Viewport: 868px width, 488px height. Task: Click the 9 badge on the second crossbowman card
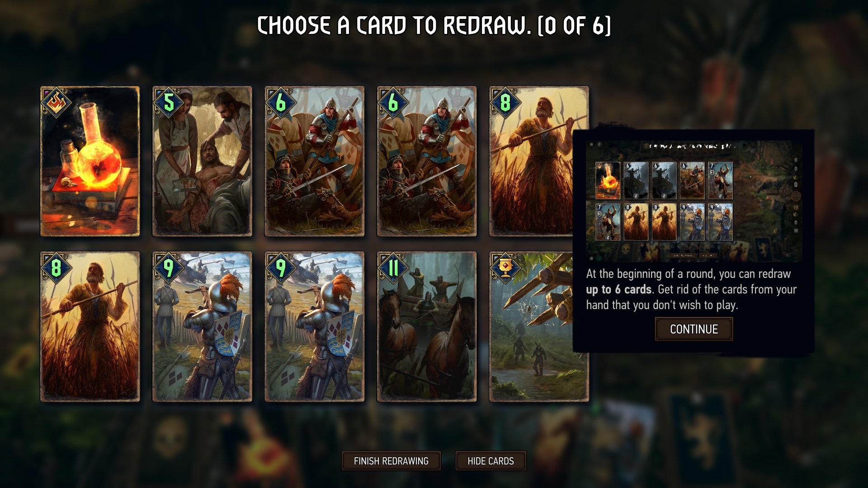point(280,268)
